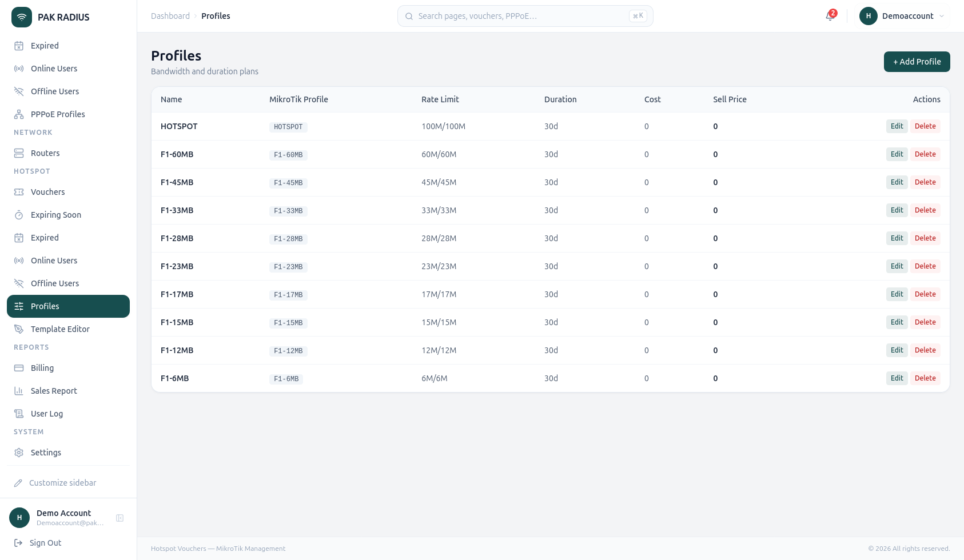Click the F1-28MB MikroTik profile tag
This screenshot has height=560, width=964.
[288, 239]
